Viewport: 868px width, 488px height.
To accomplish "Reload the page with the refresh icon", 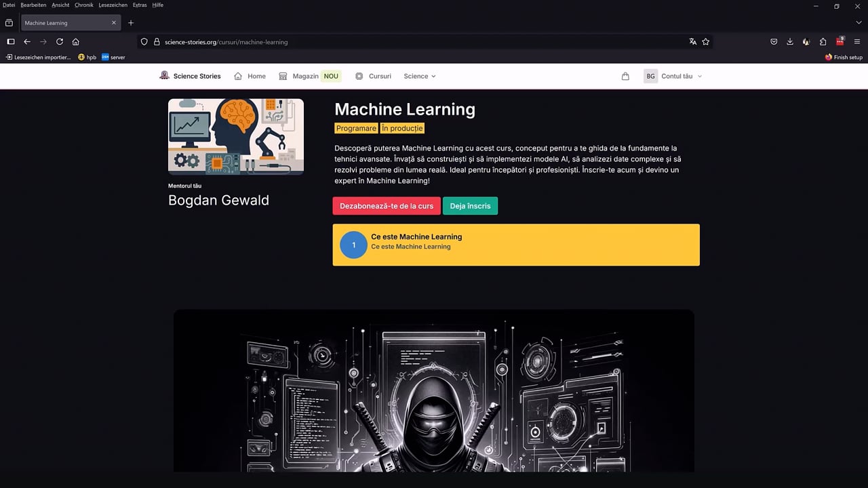I will coord(60,41).
